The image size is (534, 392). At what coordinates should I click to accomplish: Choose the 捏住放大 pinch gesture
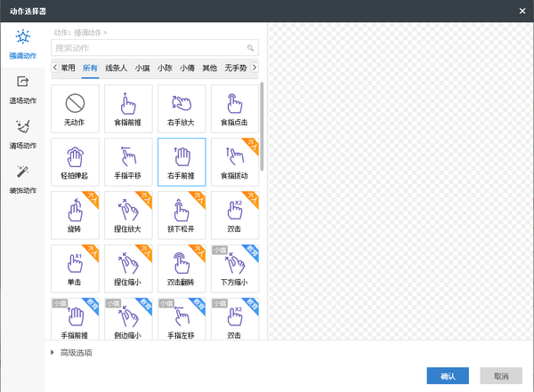[x=128, y=215]
